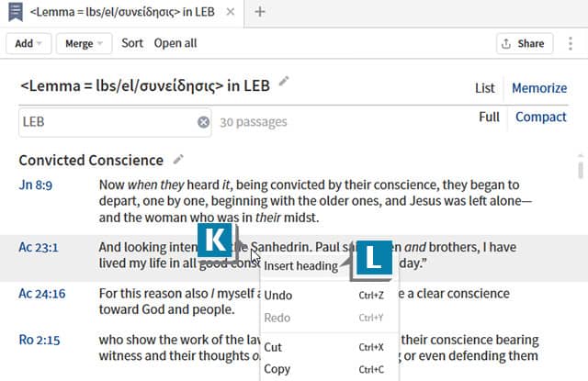Click the Share button

click(x=522, y=43)
